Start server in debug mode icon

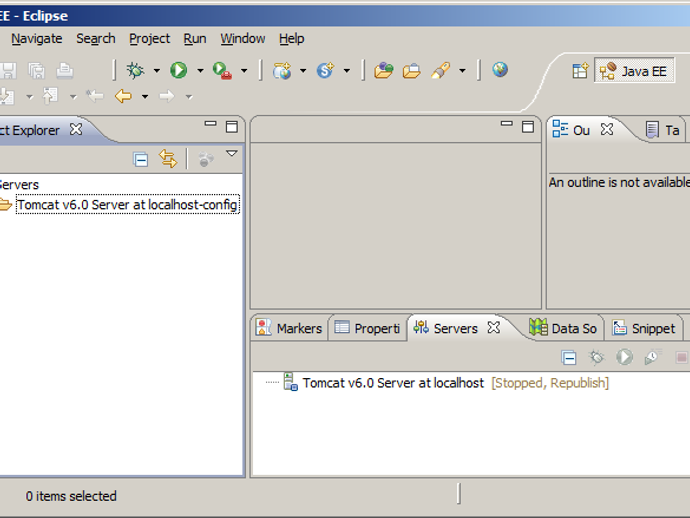596,357
